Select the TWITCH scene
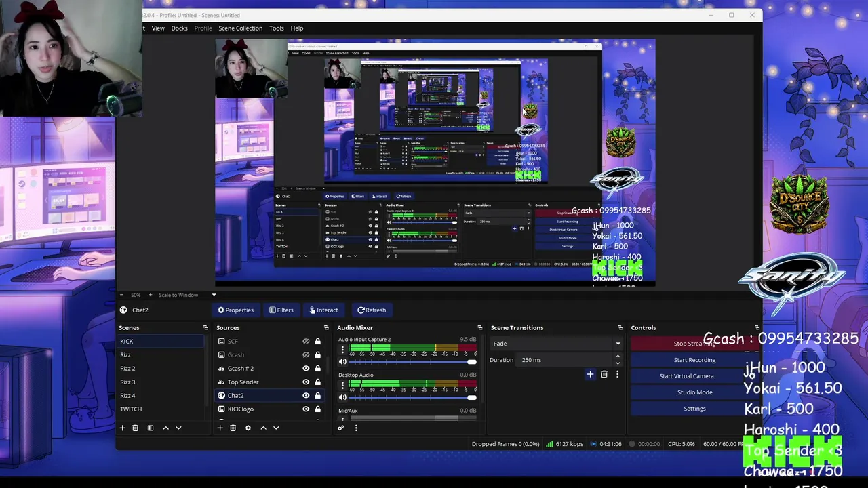868x488 pixels. (160, 409)
